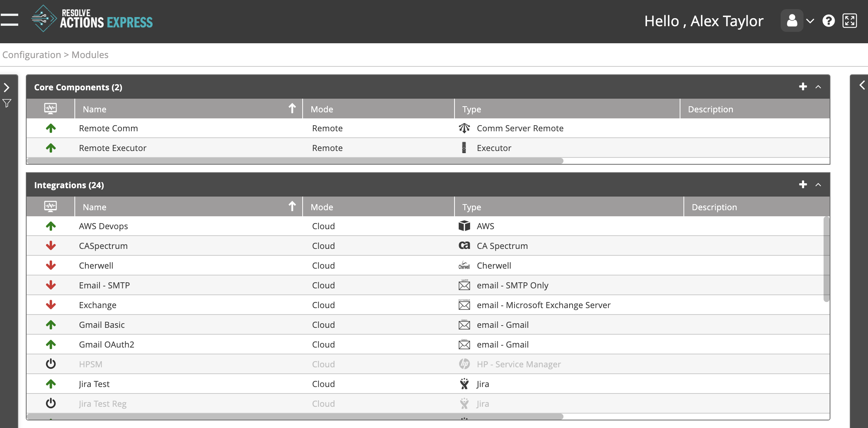Expand the left side panel arrow
Viewport: 868px width, 428px height.
(x=6, y=88)
